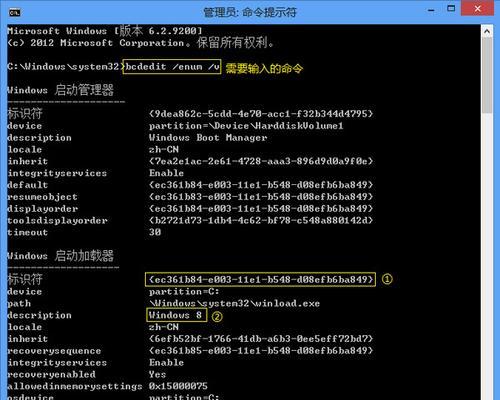Viewport: 500px width, 400px height.
Task: Click the 'Microsoft Windows' version 6.2.9200 line
Action: coord(105,31)
